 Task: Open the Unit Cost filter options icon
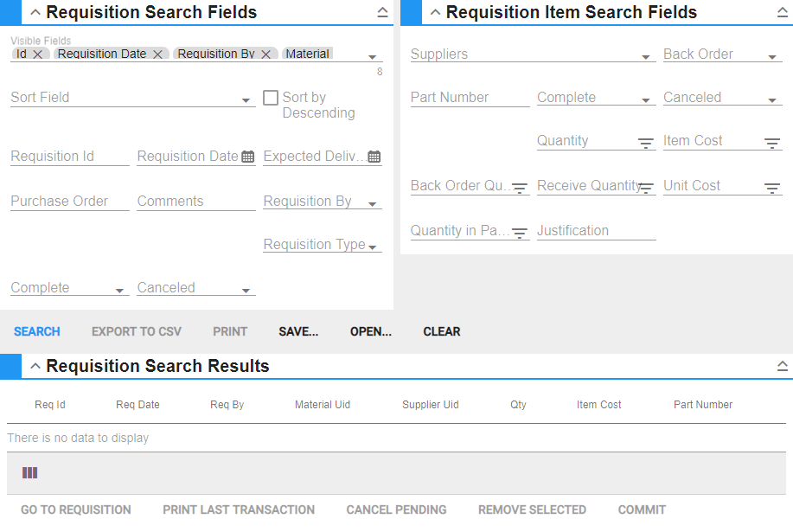[x=771, y=188]
